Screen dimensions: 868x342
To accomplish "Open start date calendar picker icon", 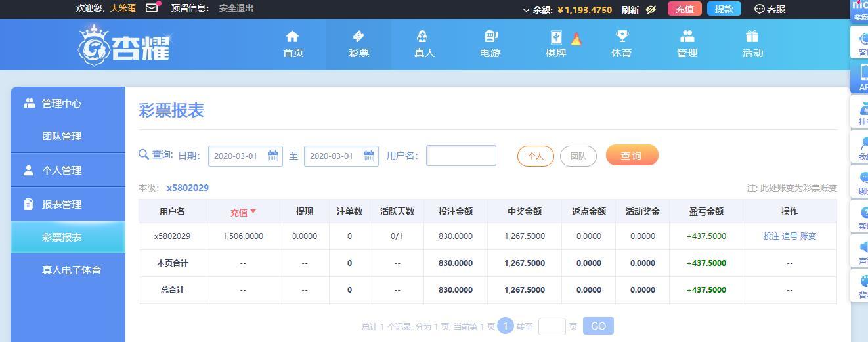I will [272, 156].
